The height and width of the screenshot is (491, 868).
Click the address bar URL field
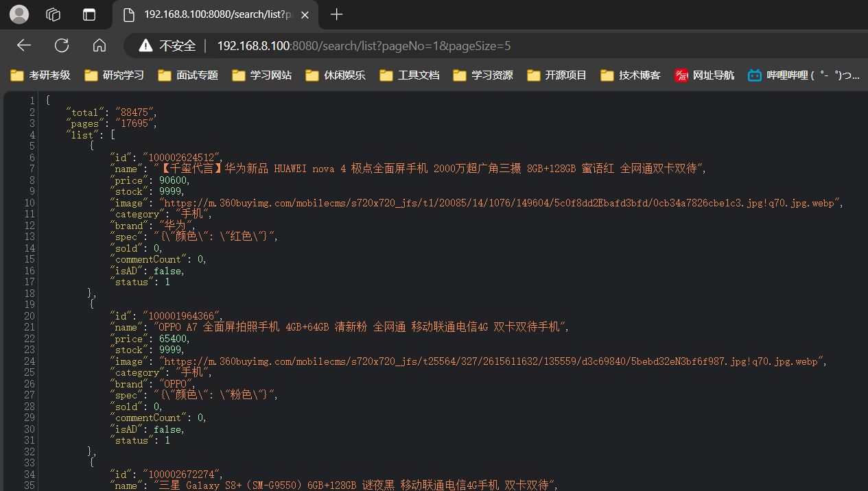pos(364,46)
